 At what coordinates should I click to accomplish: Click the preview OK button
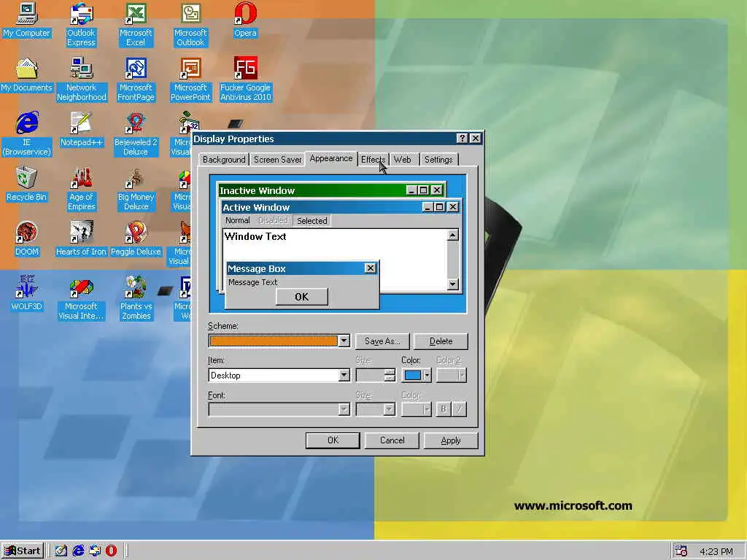click(x=301, y=297)
